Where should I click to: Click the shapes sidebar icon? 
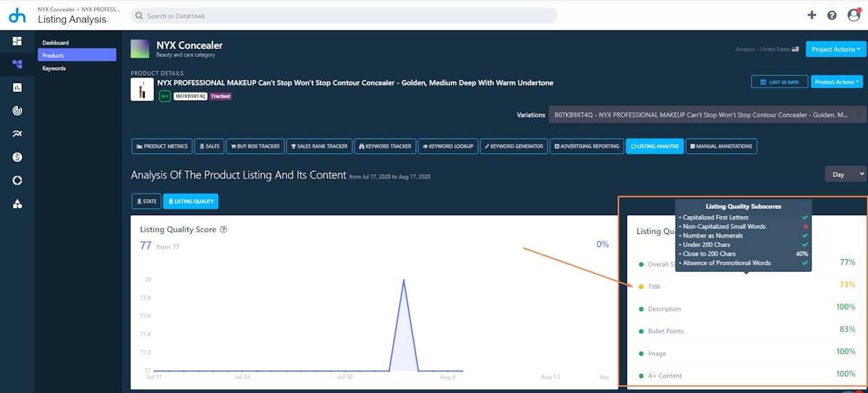click(x=17, y=204)
